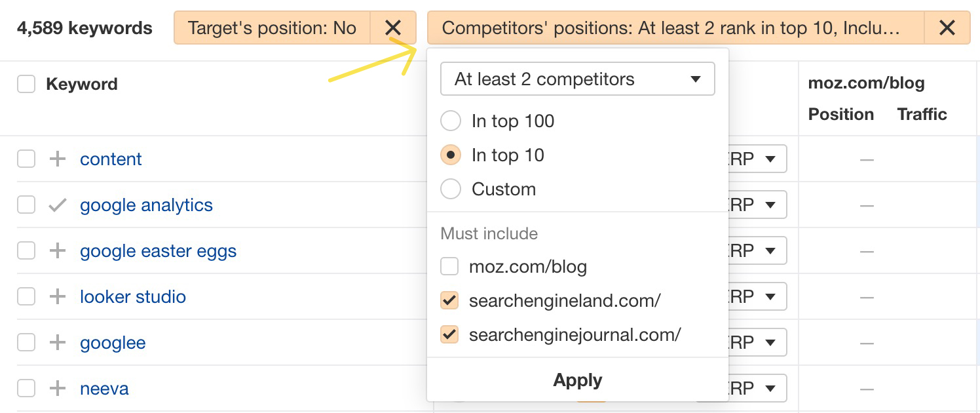The image size is (980, 413).
Task: Remove the Competitors' positions filter
Action: click(947, 28)
